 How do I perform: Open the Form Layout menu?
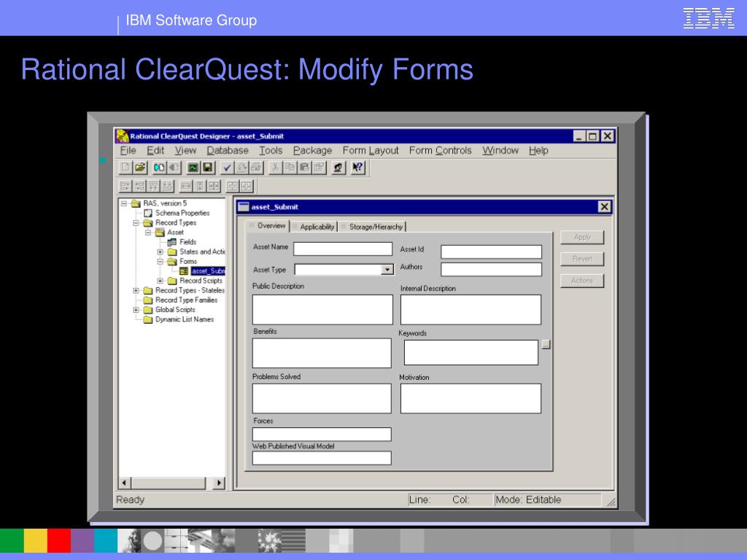point(371,150)
